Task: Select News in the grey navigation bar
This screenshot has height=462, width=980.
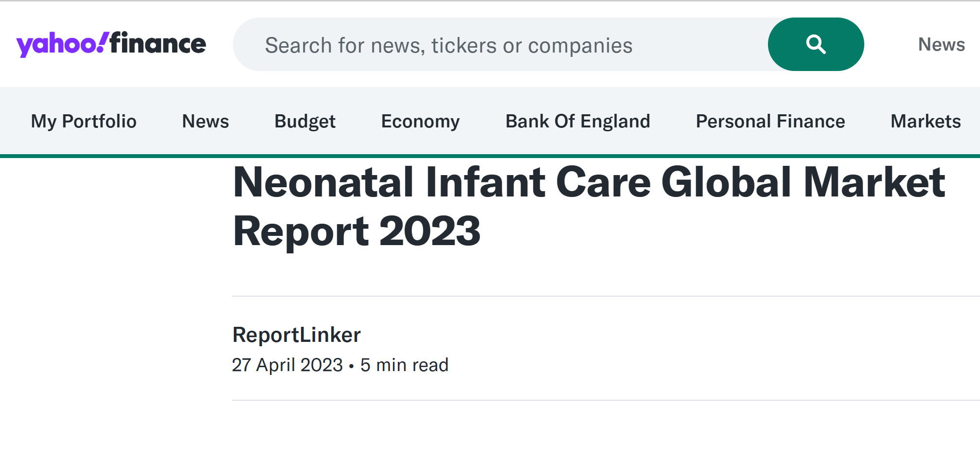Action: 205,121
